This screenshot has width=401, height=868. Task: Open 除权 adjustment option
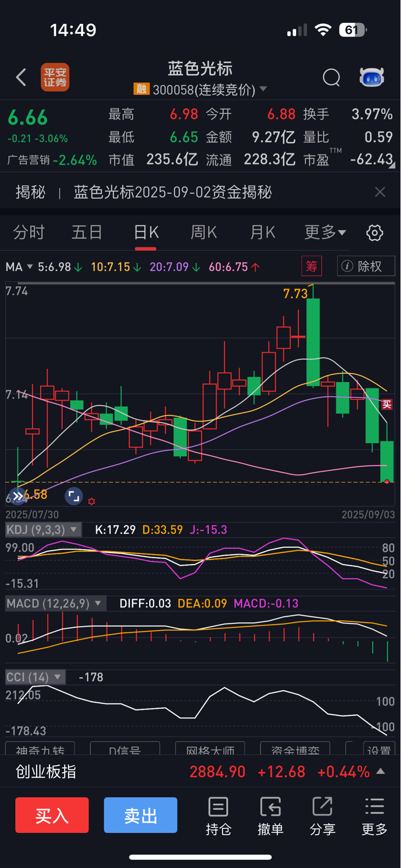[366, 266]
